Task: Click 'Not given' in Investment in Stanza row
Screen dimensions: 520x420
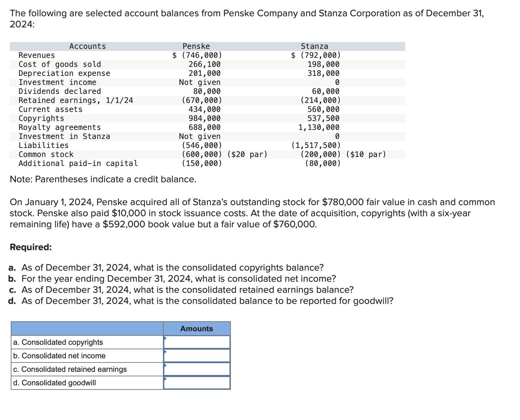Action: (x=200, y=136)
